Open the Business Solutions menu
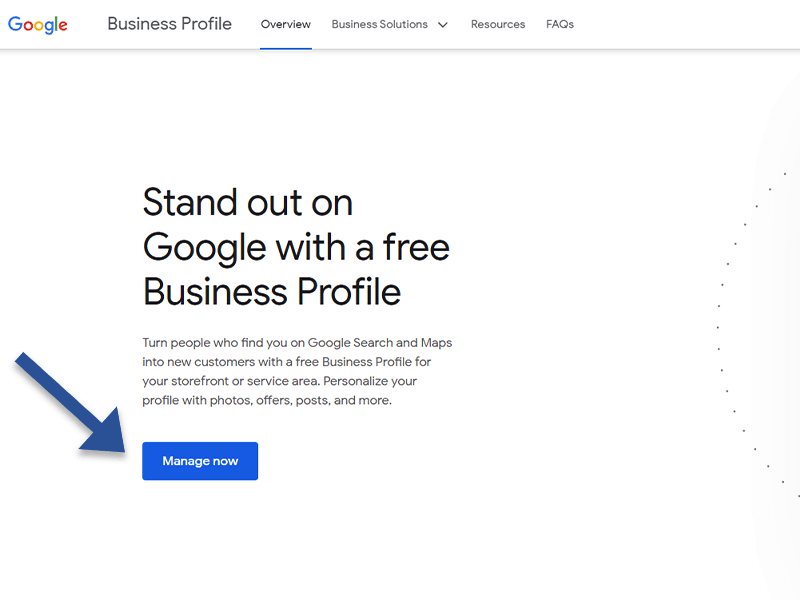This screenshot has height=600, width=800. coord(379,24)
